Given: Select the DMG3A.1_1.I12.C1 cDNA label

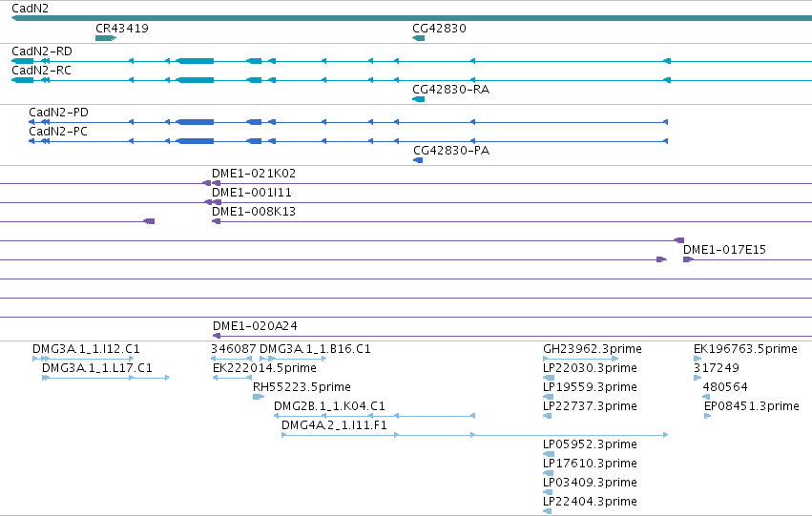Looking at the screenshot, I should [86, 348].
